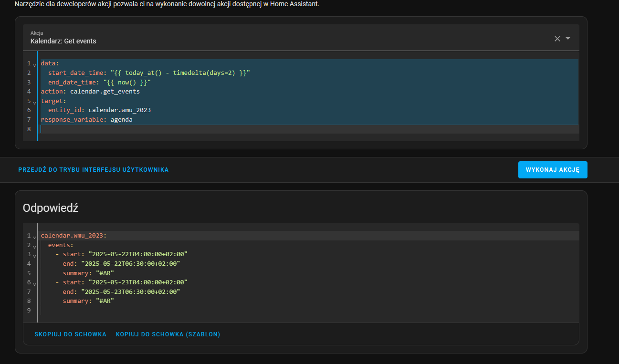Click the Odpowiedź heading
The width and height of the screenshot is (619, 364).
51,208
